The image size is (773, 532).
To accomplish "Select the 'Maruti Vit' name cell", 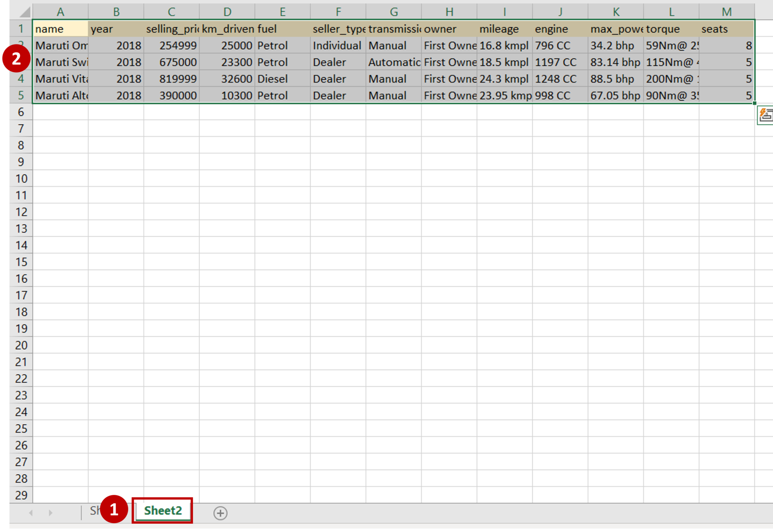I will click(60, 79).
